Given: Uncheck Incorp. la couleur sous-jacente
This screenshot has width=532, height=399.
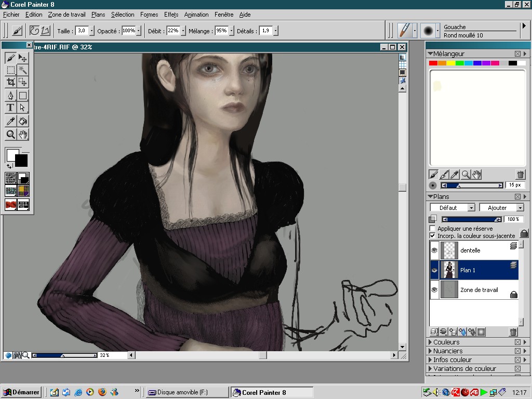Looking at the screenshot, I should pyautogui.click(x=432, y=236).
